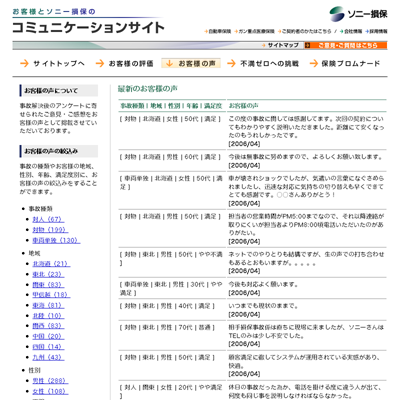Filter by region 東海 (81)

pos(48,305)
